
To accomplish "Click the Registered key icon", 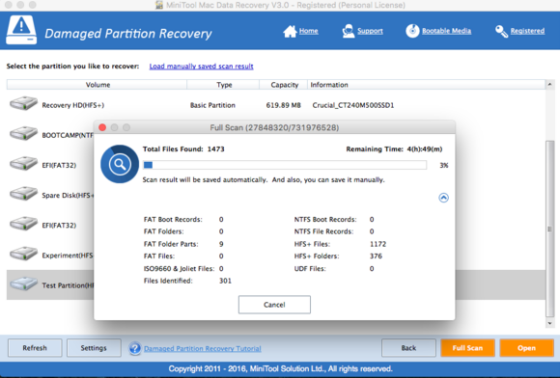I will point(501,31).
